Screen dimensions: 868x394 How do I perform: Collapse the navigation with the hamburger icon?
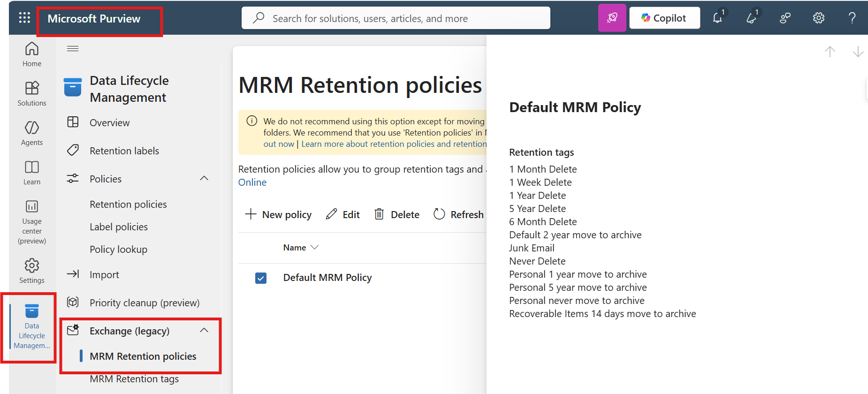[73, 48]
